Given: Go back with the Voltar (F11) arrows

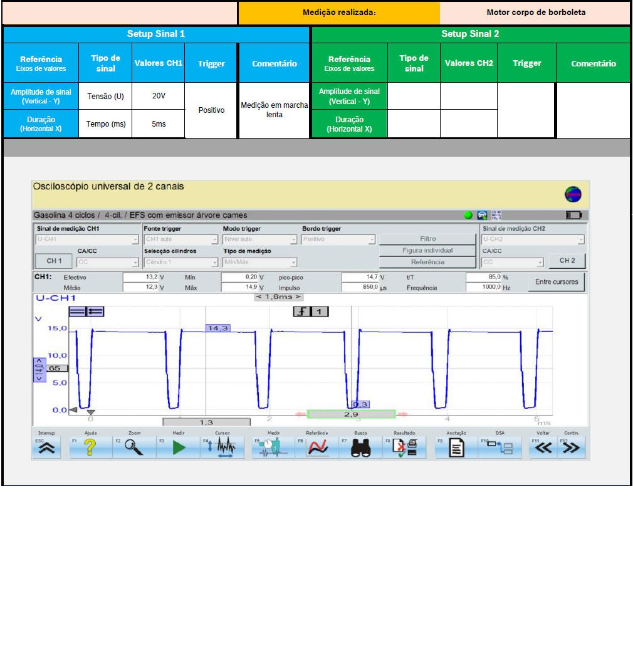Looking at the screenshot, I should point(543,447).
